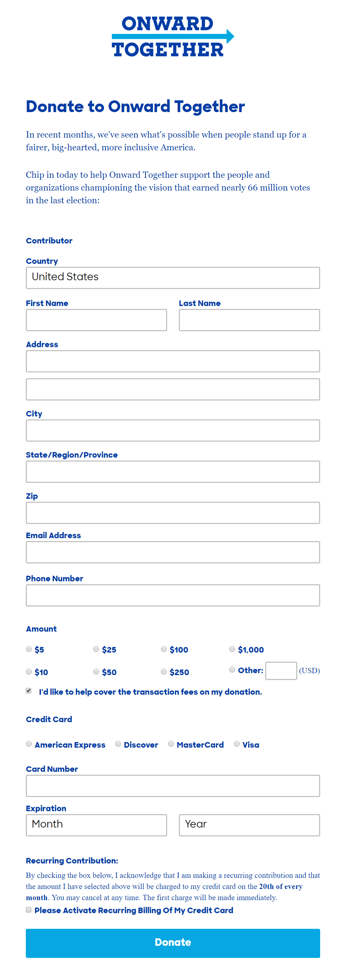Select Visa as the credit card
Screen dimensions: 345x980
pyautogui.click(x=237, y=744)
